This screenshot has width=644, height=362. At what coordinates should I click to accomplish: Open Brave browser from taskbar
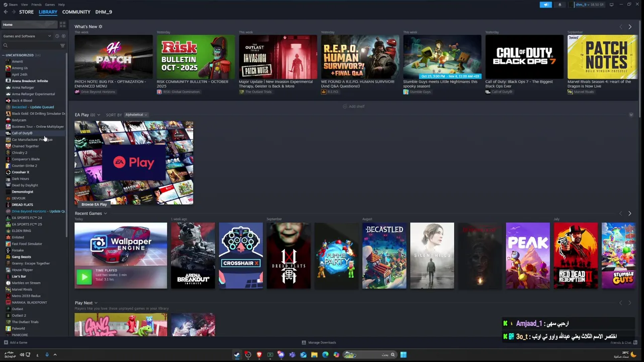coord(259,354)
